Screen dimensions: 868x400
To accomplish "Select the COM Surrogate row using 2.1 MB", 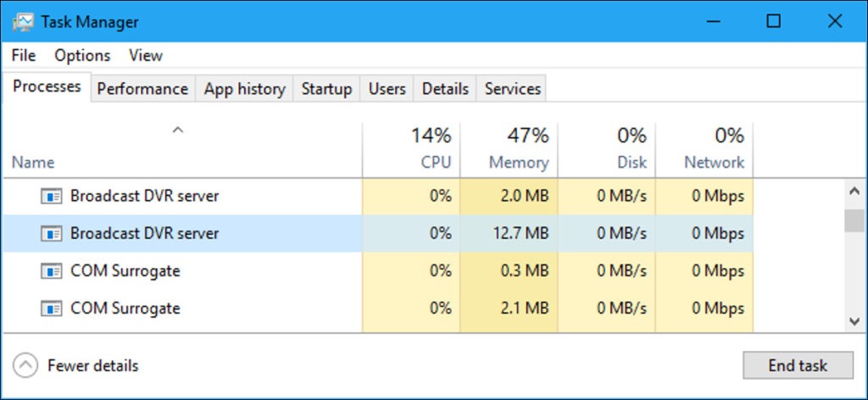I will point(125,308).
